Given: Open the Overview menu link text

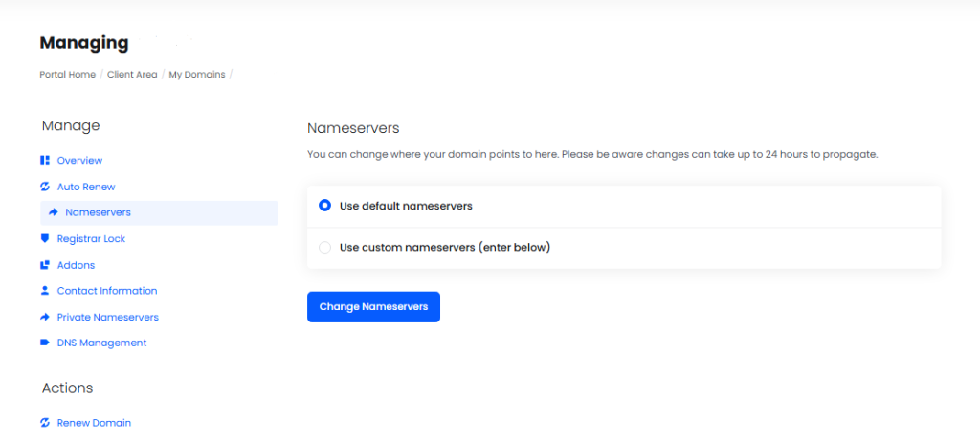Looking at the screenshot, I should [x=79, y=161].
